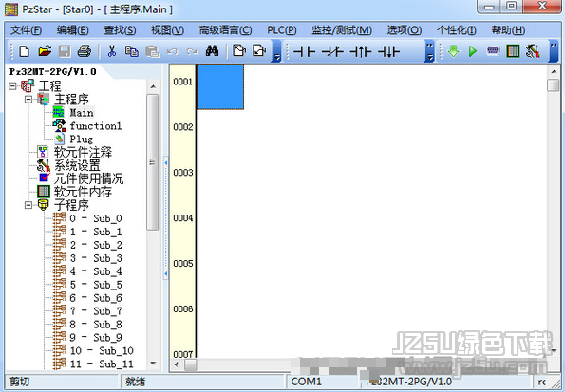Paste with the clipboard icon
The height and width of the screenshot is (392, 565).
(152, 51)
